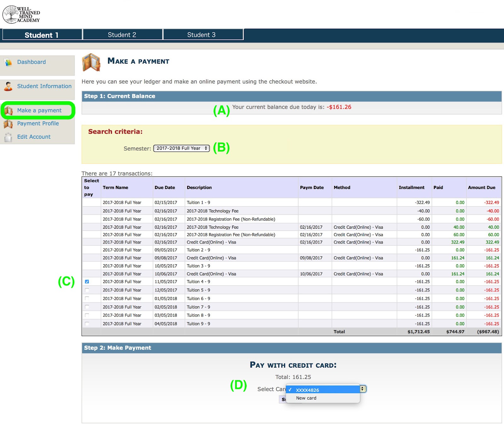Click the Dashboard chart icon

pos(8,62)
